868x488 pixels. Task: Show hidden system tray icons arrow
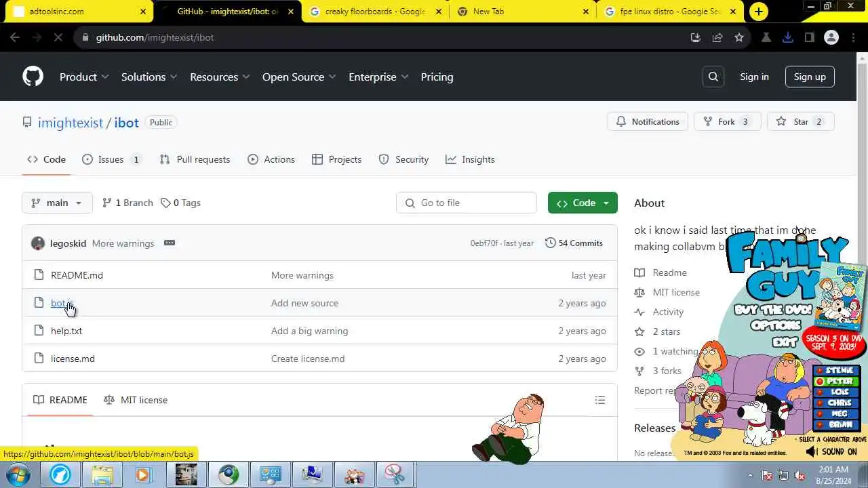pos(750,475)
